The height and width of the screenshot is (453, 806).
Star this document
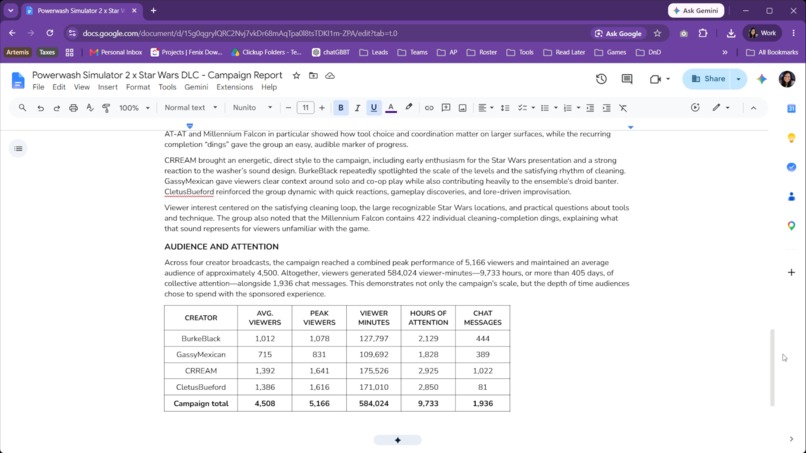coord(296,76)
